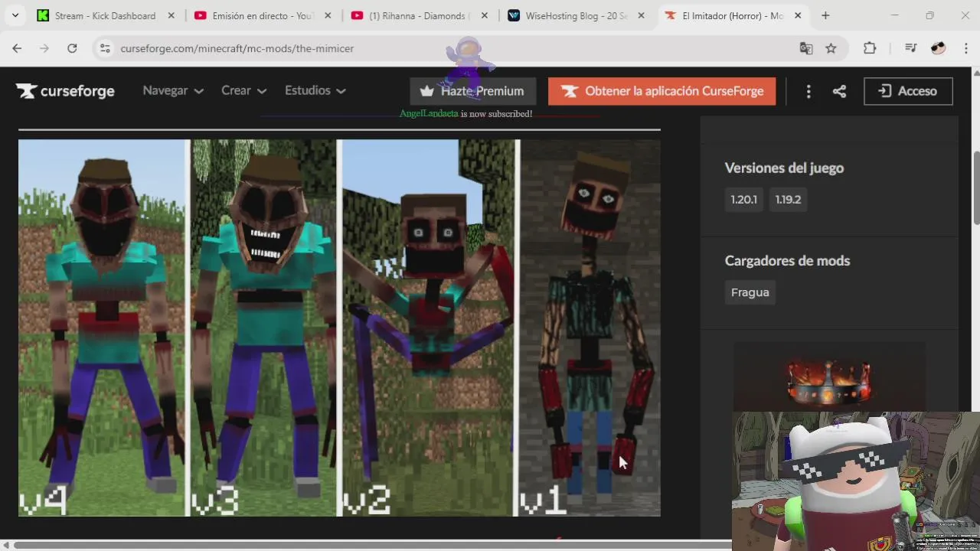
Task: Close the Emisión en directo YouTube tab
Action: coord(328,15)
